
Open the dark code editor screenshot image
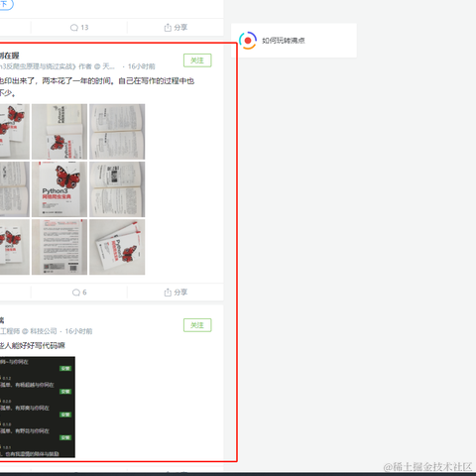point(38,407)
